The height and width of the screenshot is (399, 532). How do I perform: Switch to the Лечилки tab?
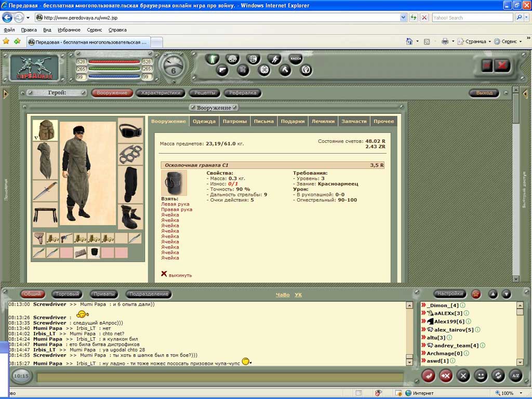pyautogui.click(x=323, y=121)
